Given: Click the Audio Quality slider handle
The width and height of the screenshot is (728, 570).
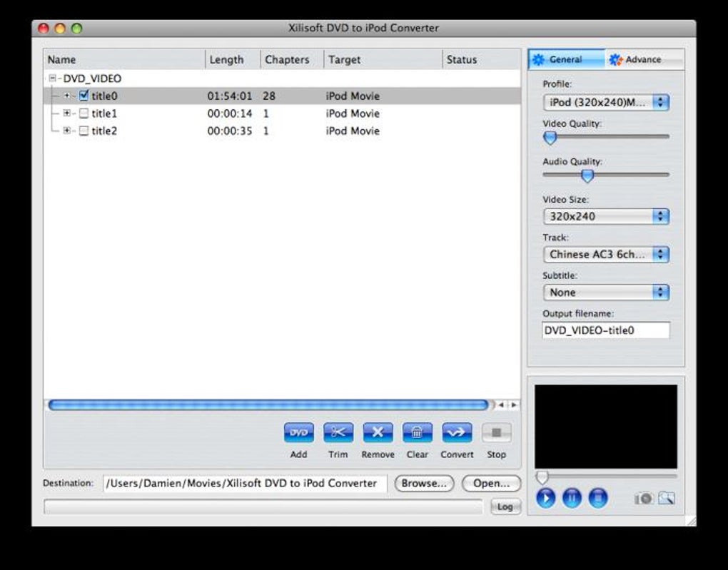Looking at the screenshot, I should [x=587, y=176].
